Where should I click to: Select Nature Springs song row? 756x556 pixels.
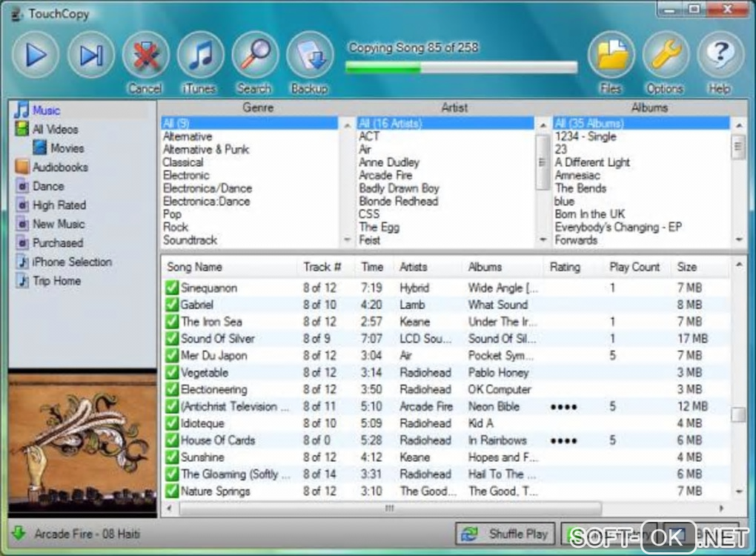[x=445, y=491]
